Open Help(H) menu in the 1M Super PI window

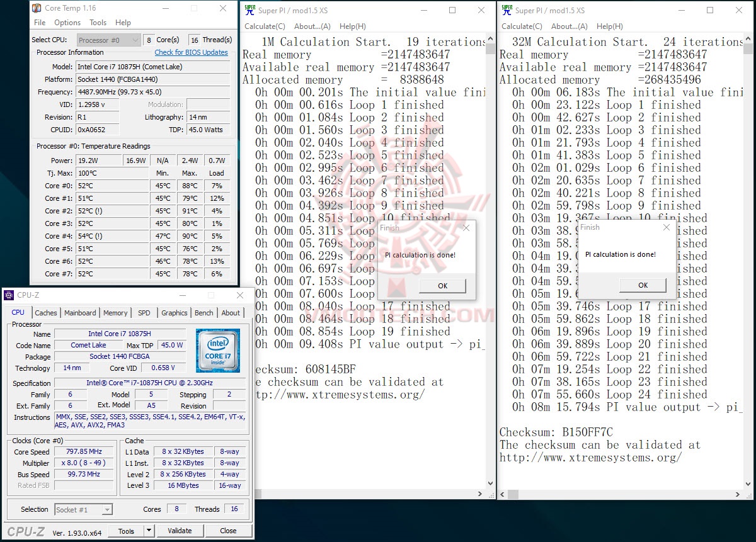352,26
